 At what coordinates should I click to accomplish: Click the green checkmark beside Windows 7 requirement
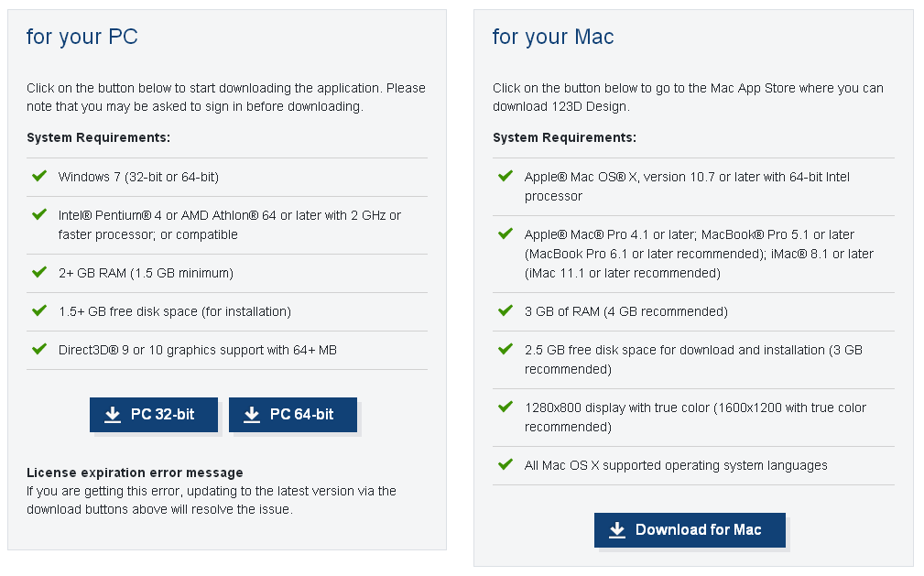pyautogui.click(x=39, y=176)
